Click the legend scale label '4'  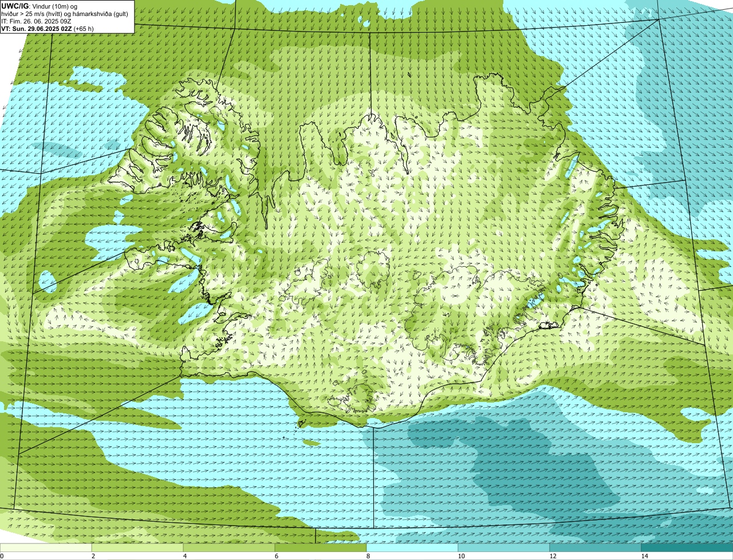[x=184, y=556]
